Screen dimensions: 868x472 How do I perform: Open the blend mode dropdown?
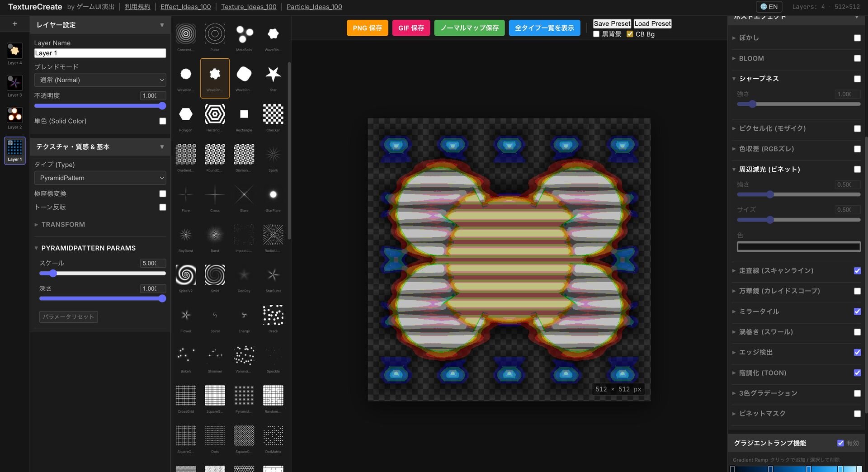coord(100,80)
